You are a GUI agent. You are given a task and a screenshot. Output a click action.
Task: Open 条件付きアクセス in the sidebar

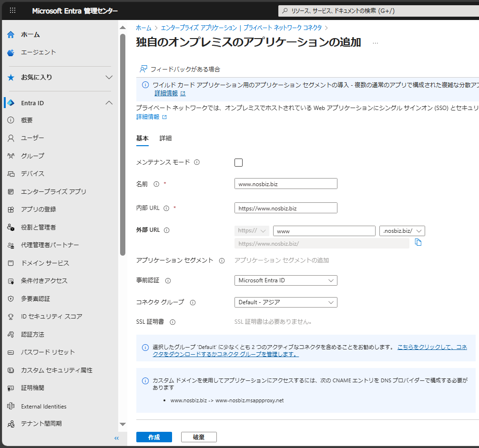pyautogui.click(x=44, y=281)
